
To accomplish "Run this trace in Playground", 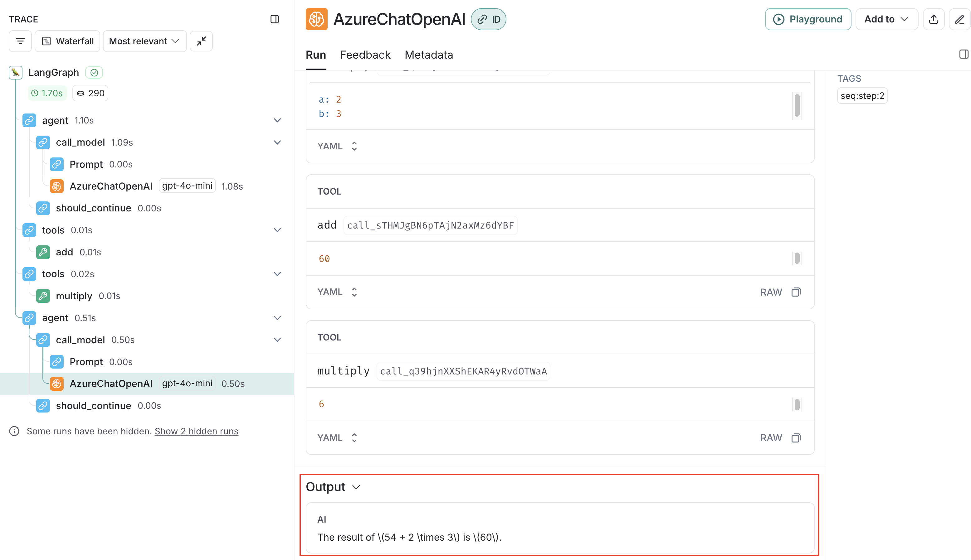I will (x=808, y=19).
